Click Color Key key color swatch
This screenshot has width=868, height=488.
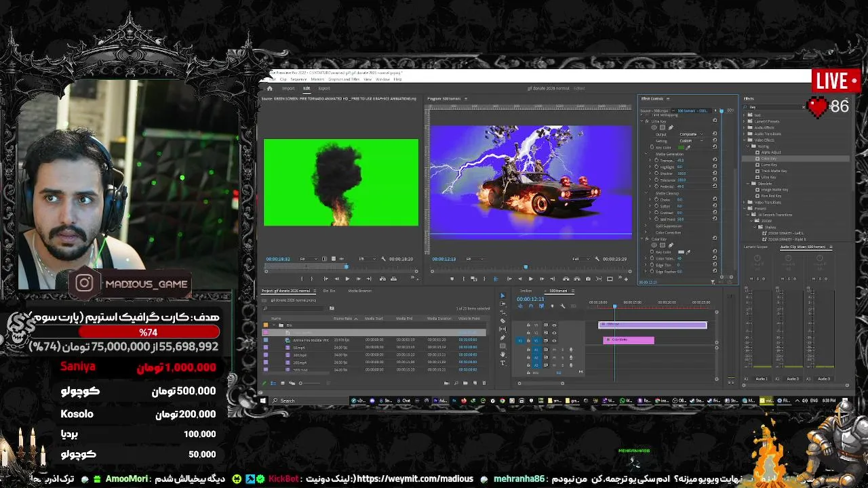point(682,252)
